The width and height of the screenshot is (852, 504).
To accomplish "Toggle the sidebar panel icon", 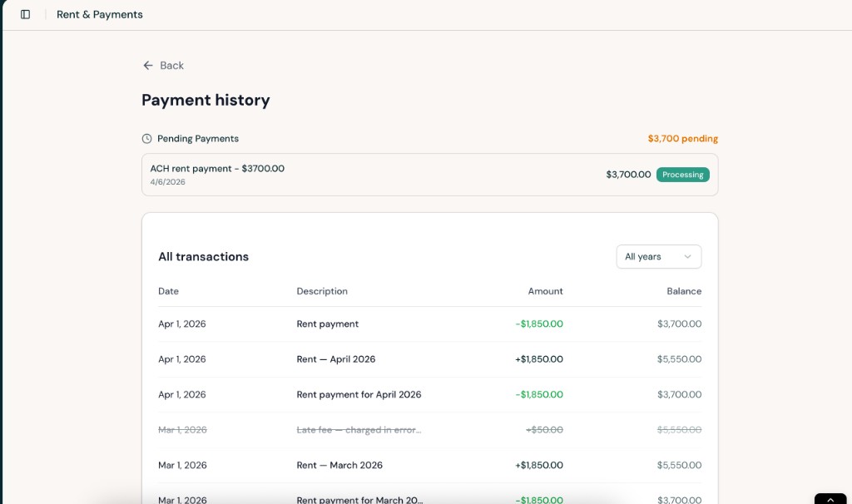I will coord(26,14).
